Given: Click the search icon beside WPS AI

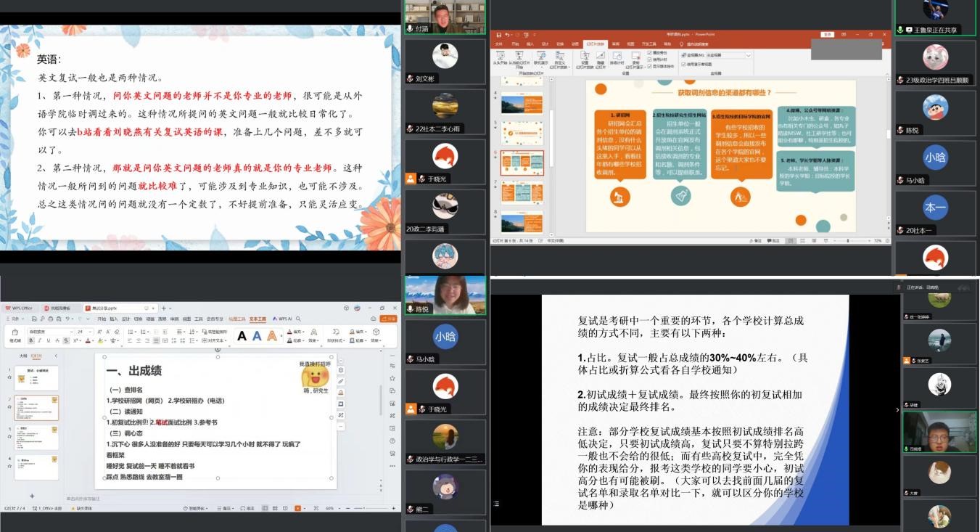Looking at the screenshot, I should click(297, 319).
